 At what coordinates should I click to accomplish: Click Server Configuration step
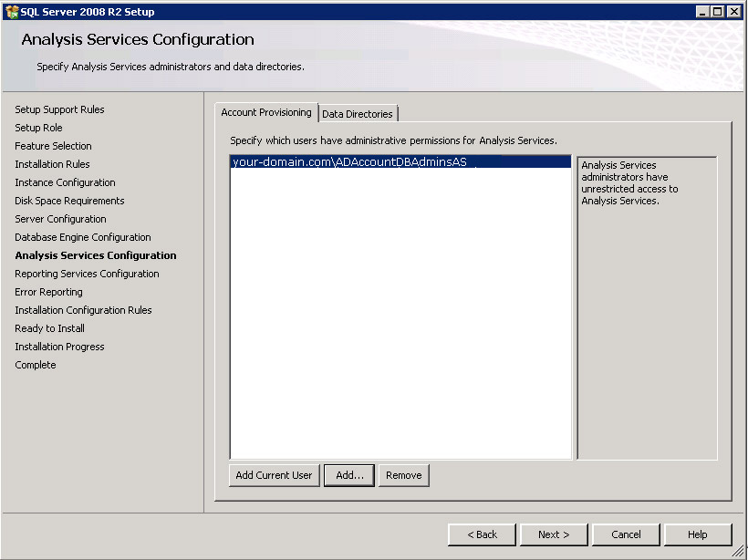point(60,219)
